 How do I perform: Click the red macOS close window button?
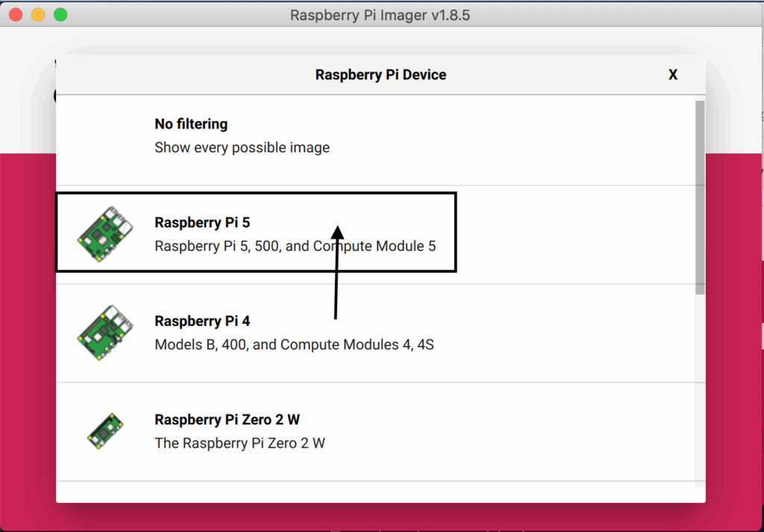point(16,15)
